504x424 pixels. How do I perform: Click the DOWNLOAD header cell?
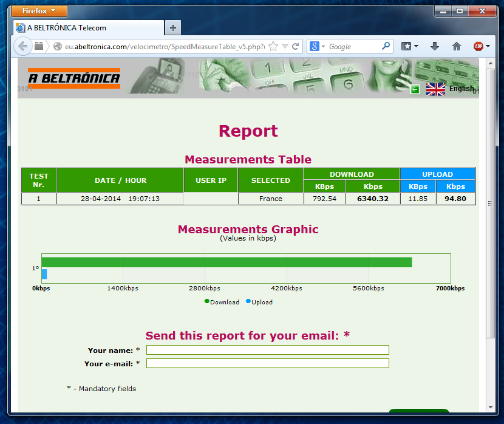(352, 174)
